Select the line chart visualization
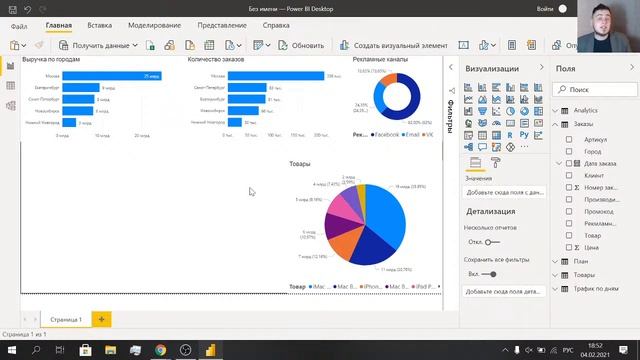This screenshot has width=640, height=360. (468, 99)
